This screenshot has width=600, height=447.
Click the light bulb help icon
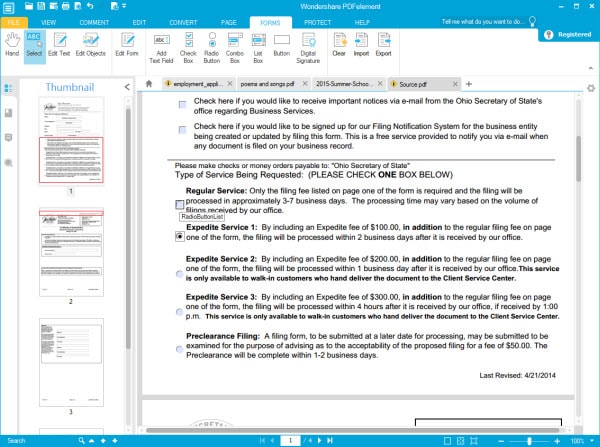(532, 21)
